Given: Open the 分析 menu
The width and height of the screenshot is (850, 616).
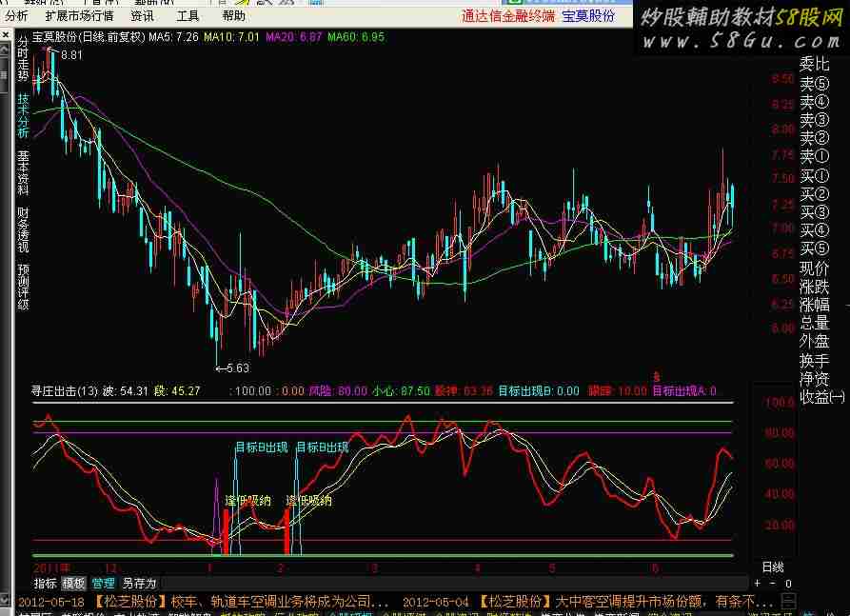Looking at the screenshot, I should [x=16, y=15].
